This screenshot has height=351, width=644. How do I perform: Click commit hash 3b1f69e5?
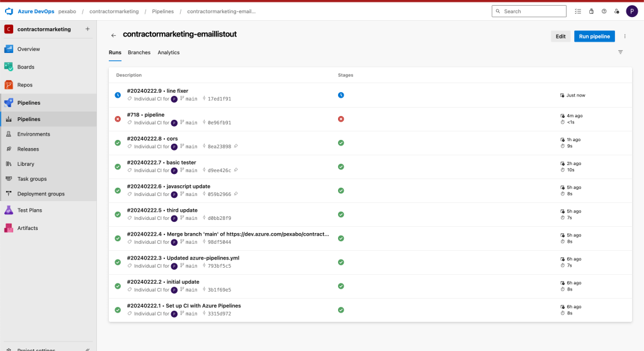pyautogui.click(x=219, y=290)
